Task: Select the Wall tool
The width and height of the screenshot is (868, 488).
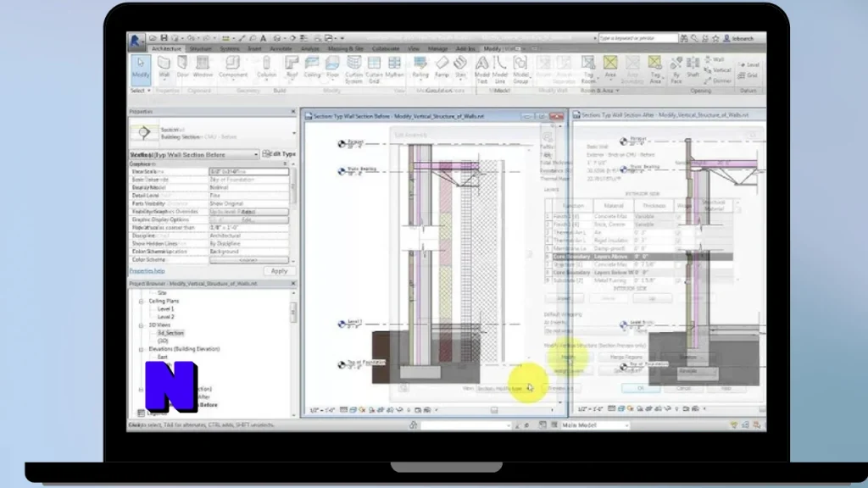Action: click(164, 68)
